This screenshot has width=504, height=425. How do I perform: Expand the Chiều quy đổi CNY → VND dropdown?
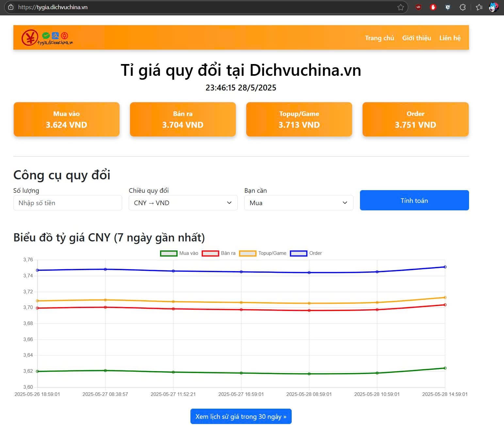183,203
